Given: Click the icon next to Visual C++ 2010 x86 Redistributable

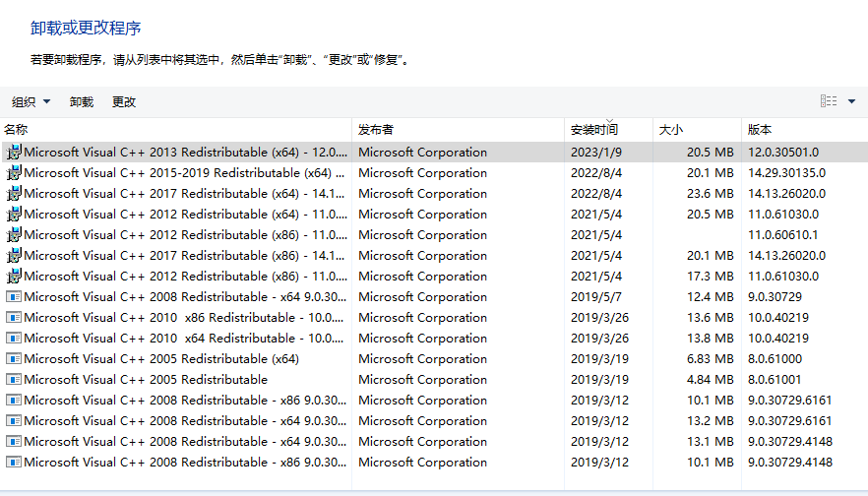Looking at the screenshot, I should tap(14, 317).
